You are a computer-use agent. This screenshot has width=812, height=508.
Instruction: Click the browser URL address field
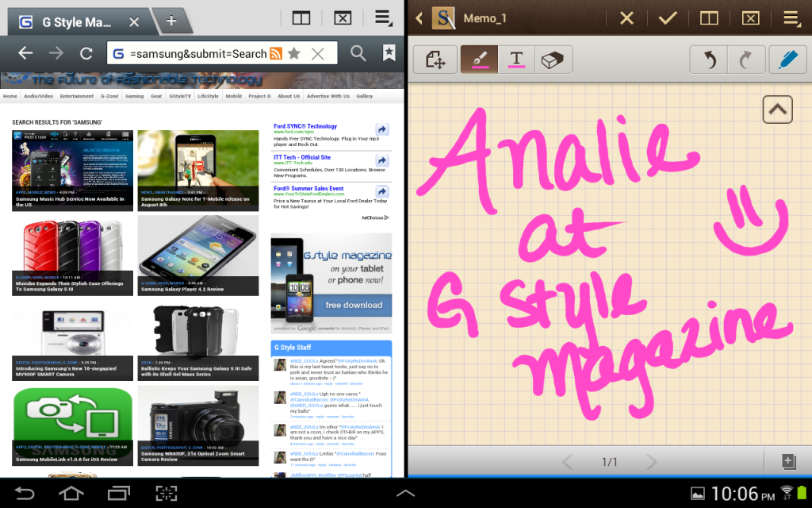click(197, 53)
